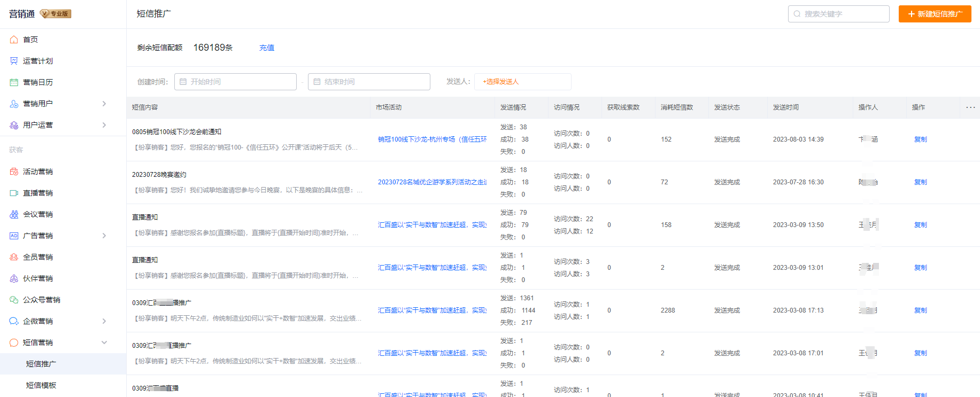Click the 广告营销 AD icon
980x397 pixels.
pos(14,236)
